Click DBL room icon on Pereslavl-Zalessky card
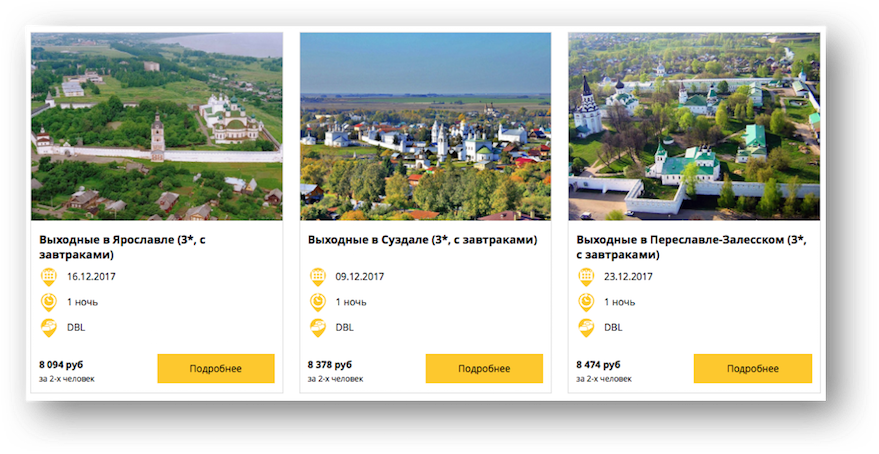The width and height of the screenshot is (879, 454). click(586, 328)
